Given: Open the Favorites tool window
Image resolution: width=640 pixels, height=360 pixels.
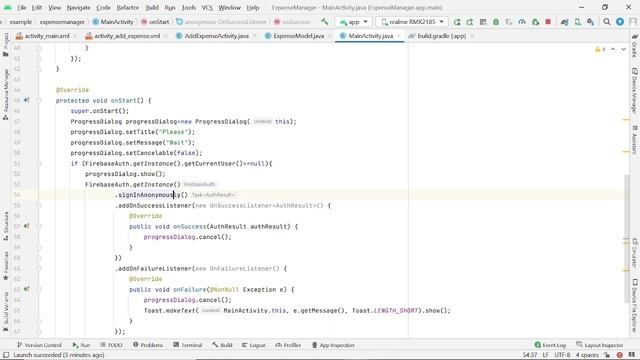Looking at the screenshot, I should pos(6,266).
